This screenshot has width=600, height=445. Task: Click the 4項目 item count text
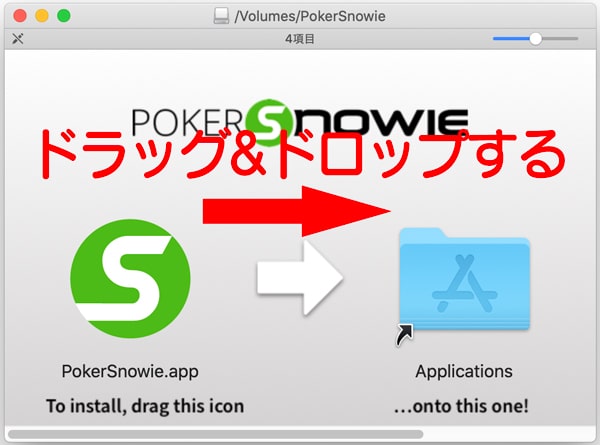(299, 39)
